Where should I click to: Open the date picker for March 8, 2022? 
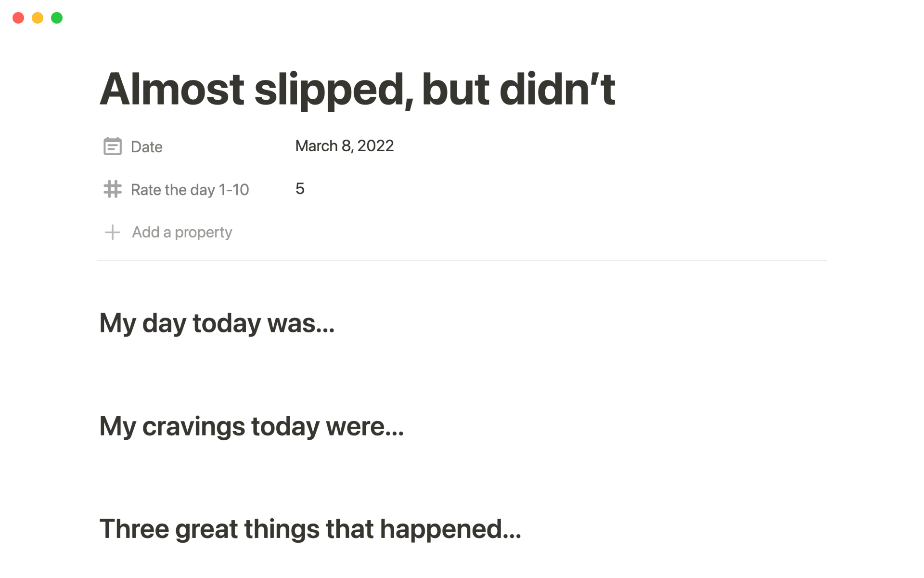click(344, 146)
